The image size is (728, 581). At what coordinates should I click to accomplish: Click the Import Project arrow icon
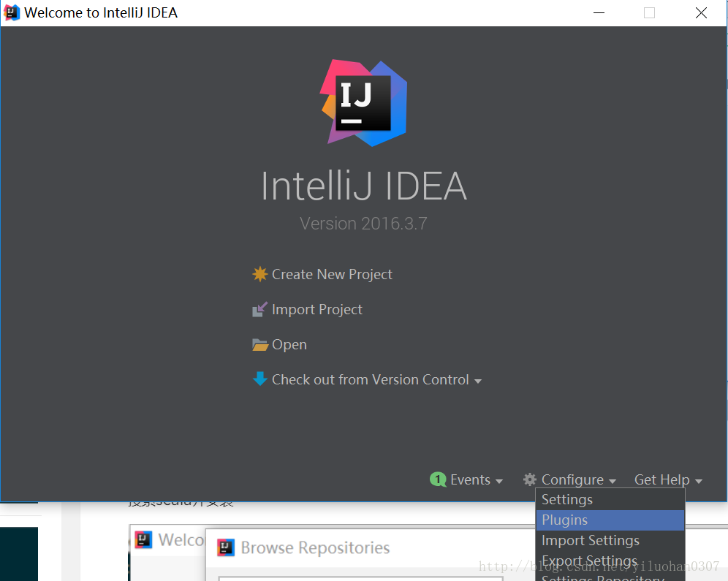click(x=260, y=309)
